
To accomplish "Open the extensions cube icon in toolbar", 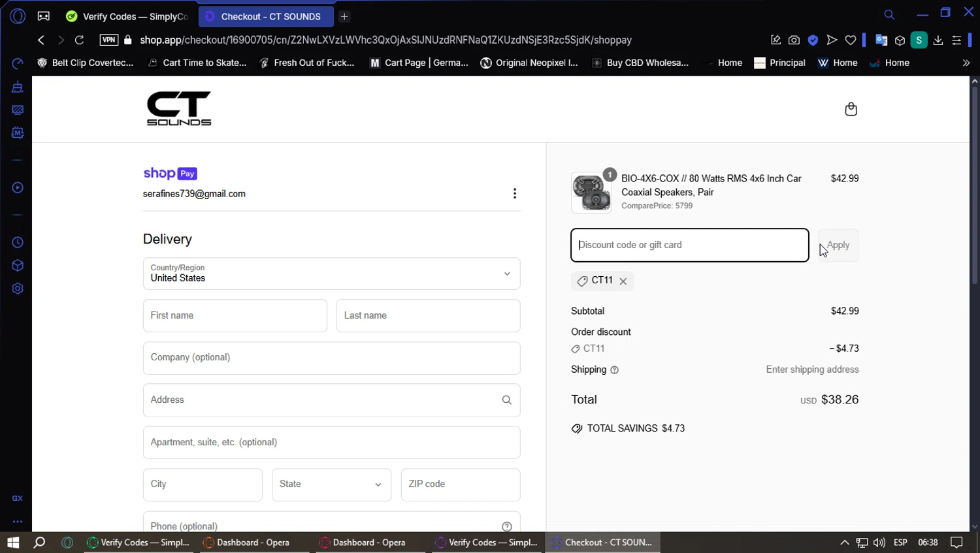I will (x=900, y=40).
